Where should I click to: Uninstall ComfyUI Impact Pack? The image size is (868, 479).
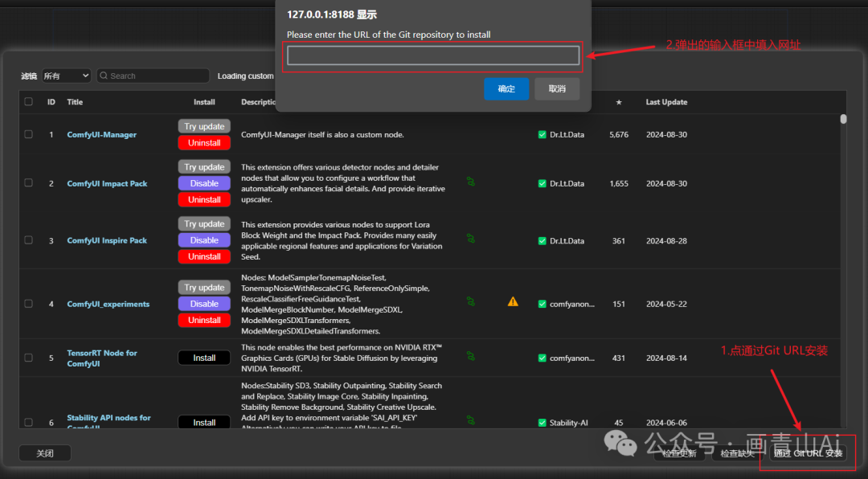[x=204, y=199]
